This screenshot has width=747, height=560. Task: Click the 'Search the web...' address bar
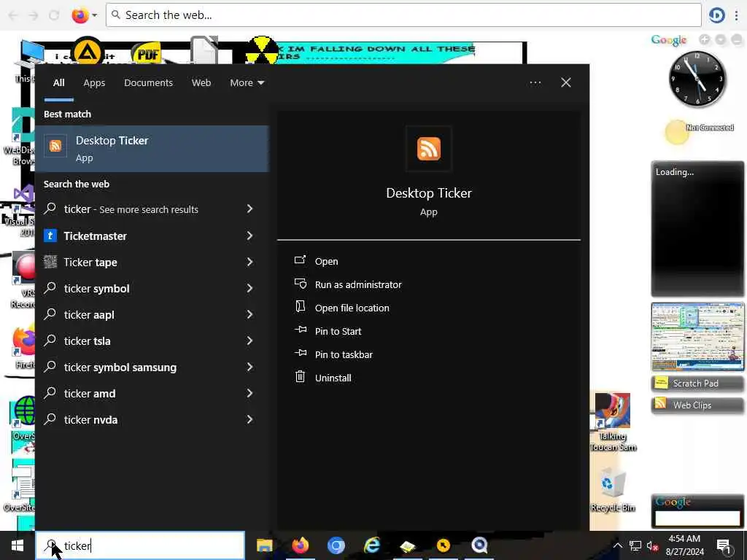click(403, 15)
